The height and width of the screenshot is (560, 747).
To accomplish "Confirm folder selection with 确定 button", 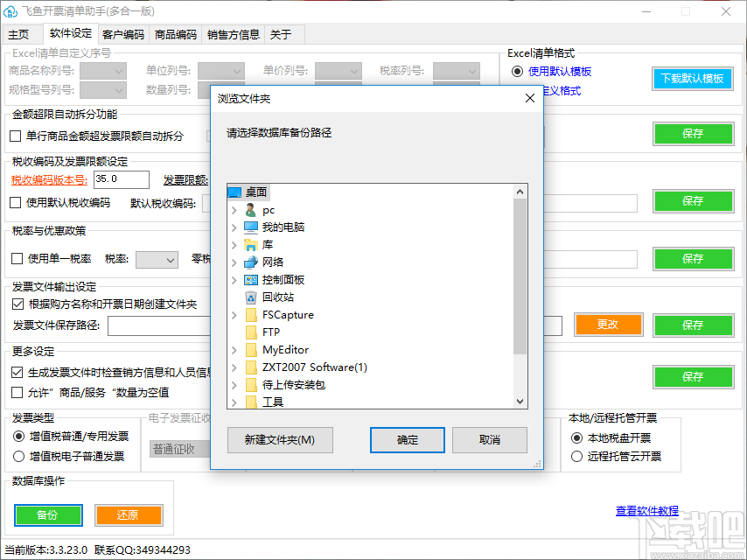I will click(407, 441).
